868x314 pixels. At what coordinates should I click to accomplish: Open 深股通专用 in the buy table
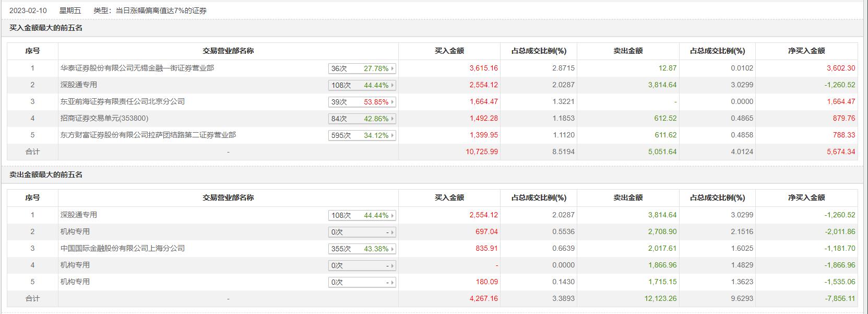(x=79, y=85)
